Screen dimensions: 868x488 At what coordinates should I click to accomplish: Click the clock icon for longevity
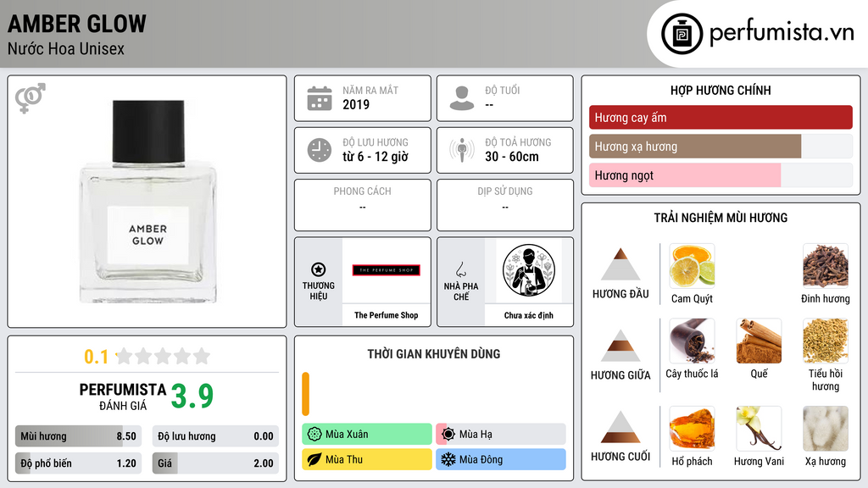pos(320,150)
